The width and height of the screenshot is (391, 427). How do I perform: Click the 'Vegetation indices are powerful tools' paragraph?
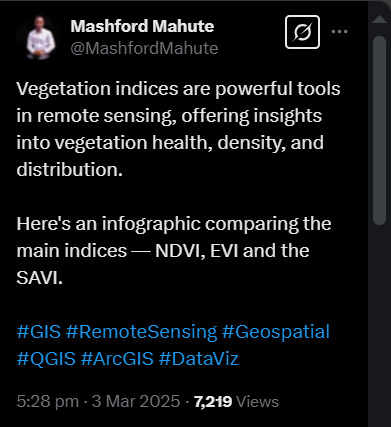178,129
